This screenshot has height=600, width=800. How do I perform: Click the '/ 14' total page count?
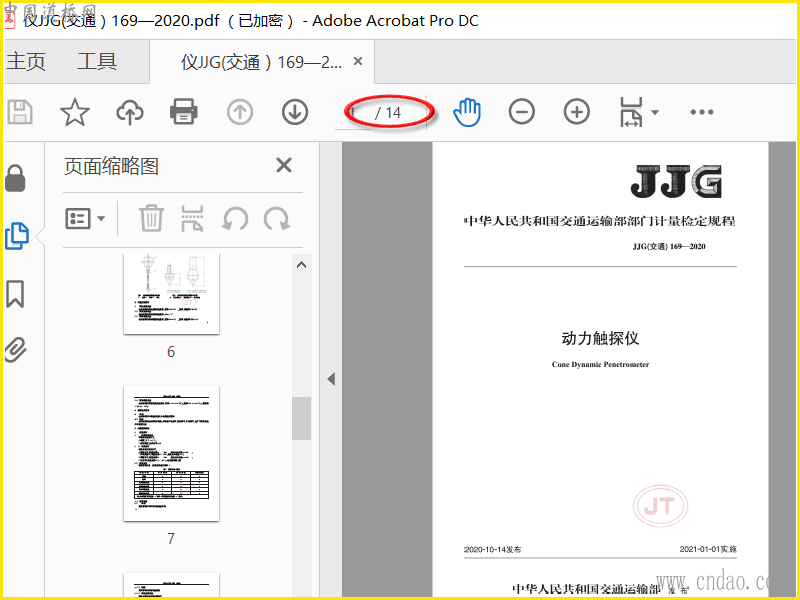pos(388,113)
